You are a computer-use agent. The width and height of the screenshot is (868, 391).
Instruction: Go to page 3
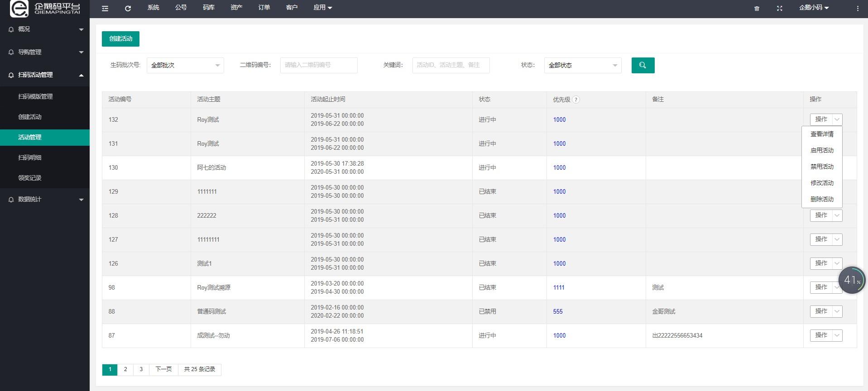[141, 369]
